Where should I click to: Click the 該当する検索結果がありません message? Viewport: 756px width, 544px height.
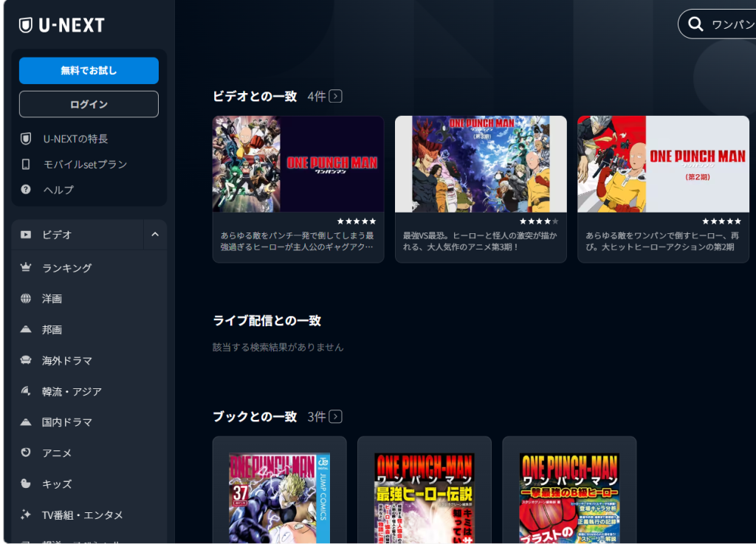coord(278,347)
